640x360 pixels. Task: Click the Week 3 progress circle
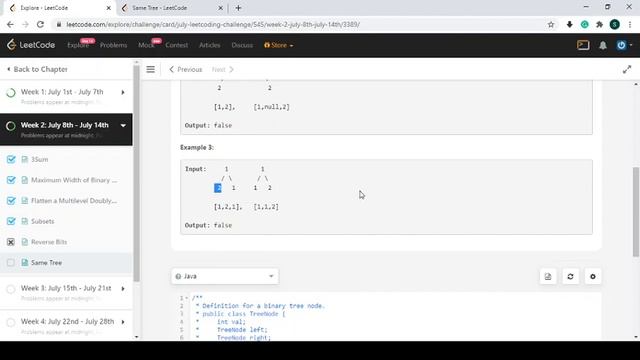11,289
